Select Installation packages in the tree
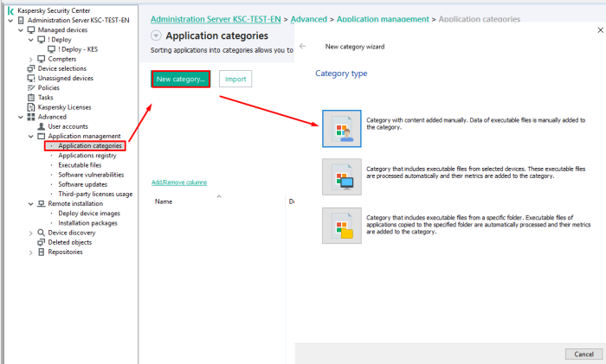The width and height of the screenshot is (606, 364). (x=87, y=223)
